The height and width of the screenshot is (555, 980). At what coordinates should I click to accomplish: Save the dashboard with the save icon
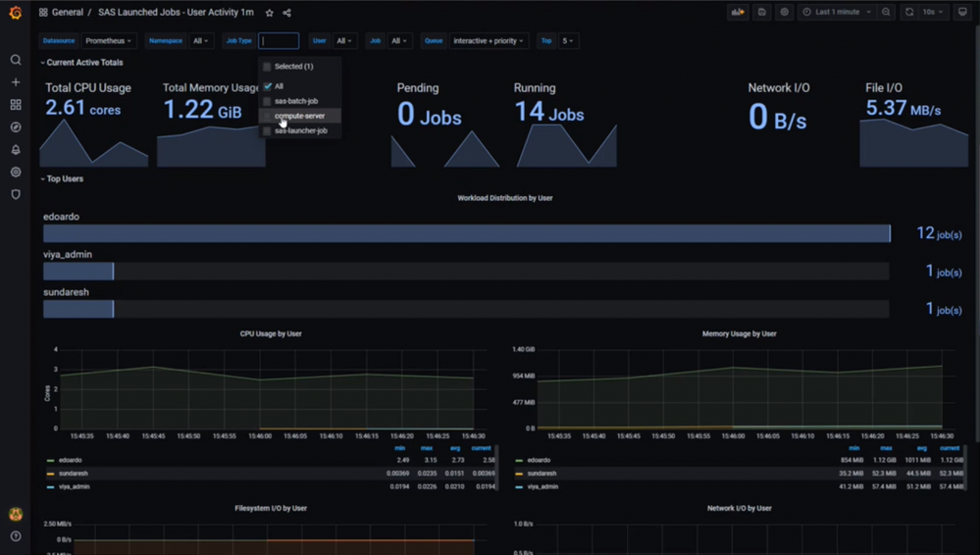(762, 12)
